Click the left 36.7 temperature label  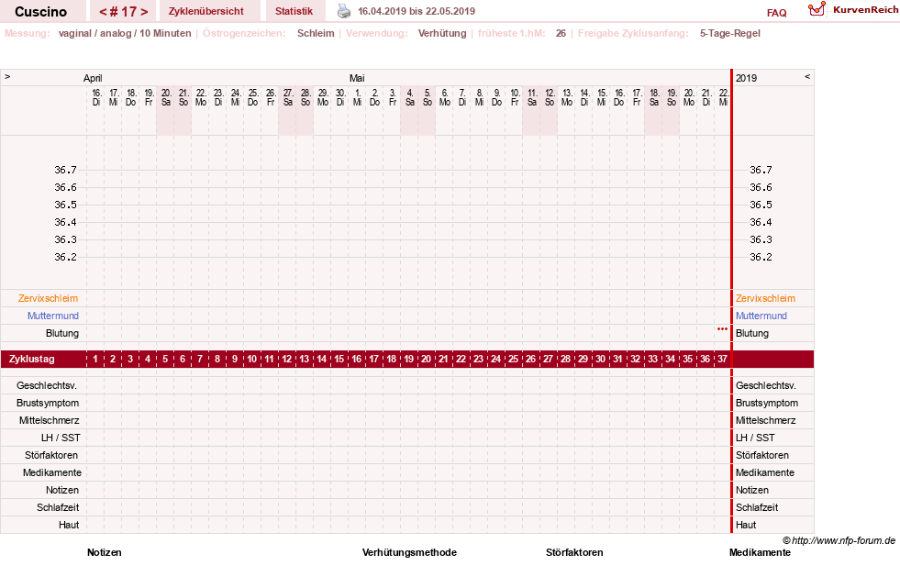pyautogui.click(x=65, y=170)
